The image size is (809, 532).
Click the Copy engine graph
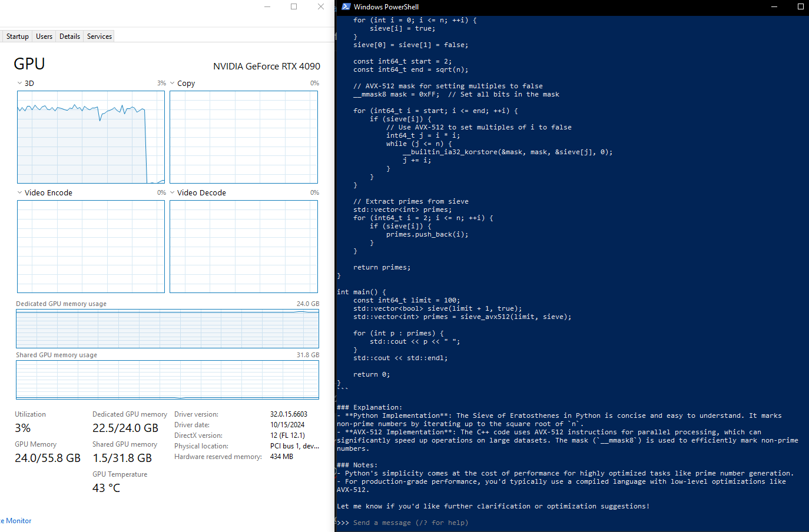[244, 137]
